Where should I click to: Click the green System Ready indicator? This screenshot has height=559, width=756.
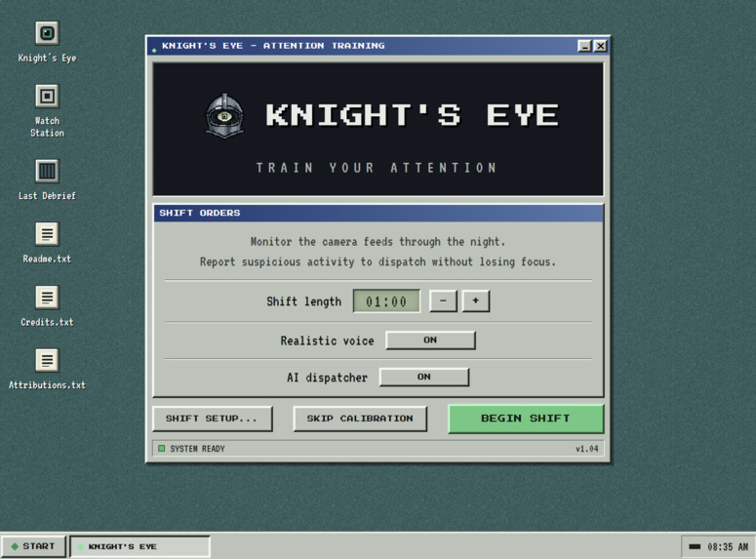[162, 449]
